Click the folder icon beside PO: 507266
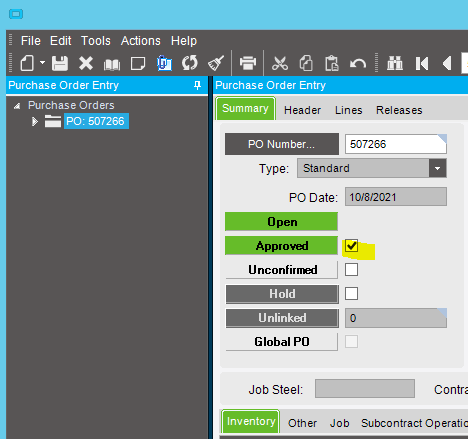 click(53, 121)
